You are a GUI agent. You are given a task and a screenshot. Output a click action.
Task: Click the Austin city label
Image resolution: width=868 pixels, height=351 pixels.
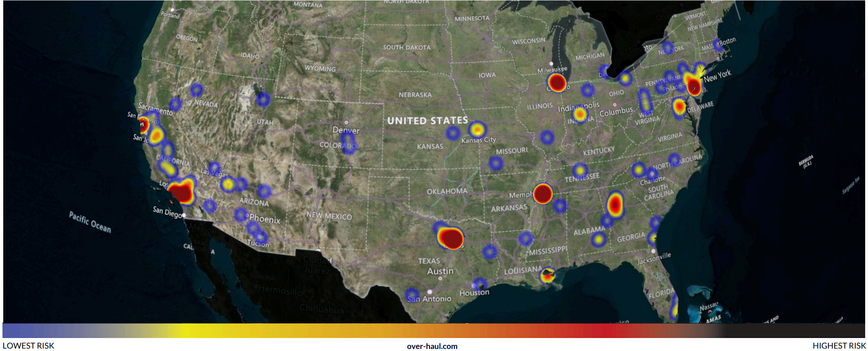point(440,271)
